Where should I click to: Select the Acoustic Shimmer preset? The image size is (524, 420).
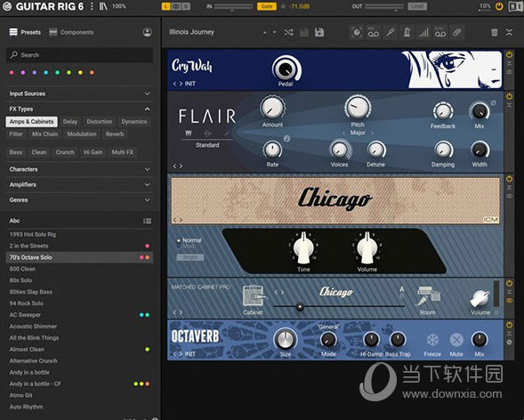click(79, 327)
